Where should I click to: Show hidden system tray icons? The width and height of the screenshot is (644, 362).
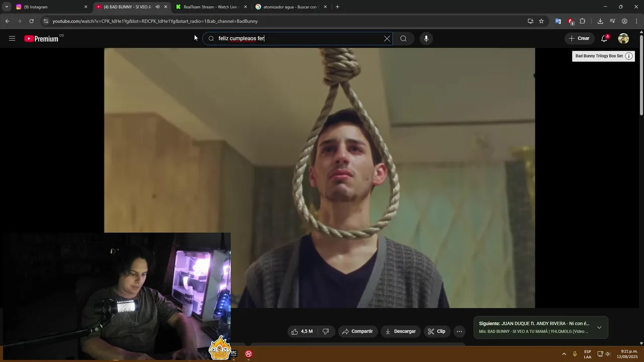pos(564,354)
